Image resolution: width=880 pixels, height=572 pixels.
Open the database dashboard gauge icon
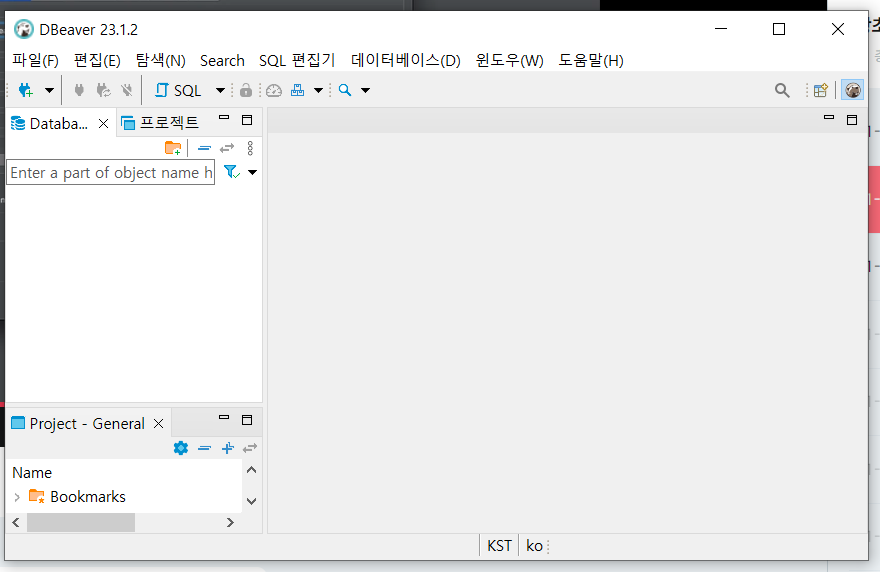pyautogui.click(x=274, y=90)
